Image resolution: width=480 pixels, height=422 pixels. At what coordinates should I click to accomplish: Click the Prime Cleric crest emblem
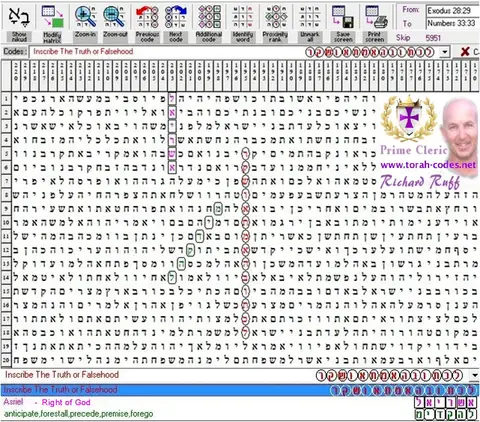pyautogui.click(x=409, y=118)
